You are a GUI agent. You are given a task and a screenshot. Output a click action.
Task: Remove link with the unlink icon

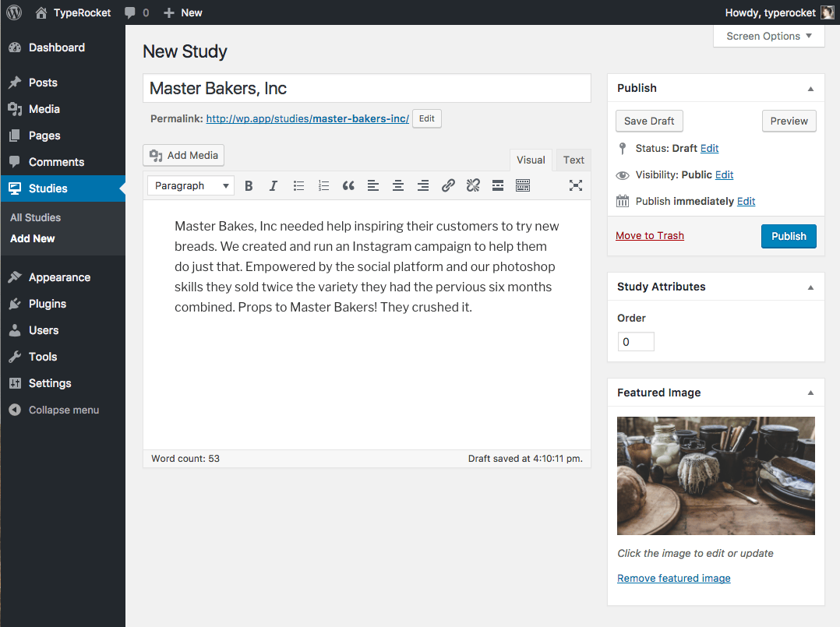[473, 186]
